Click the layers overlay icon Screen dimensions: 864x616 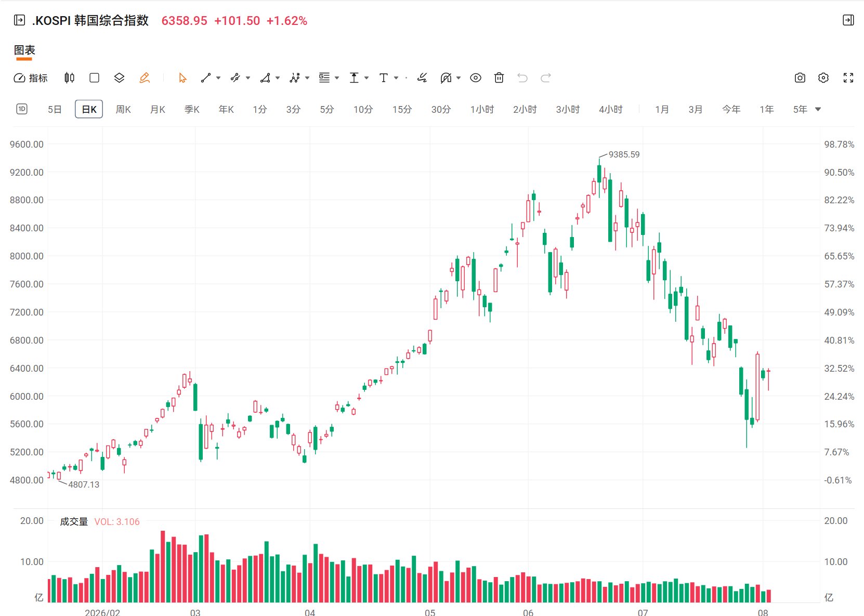point(119,78)
